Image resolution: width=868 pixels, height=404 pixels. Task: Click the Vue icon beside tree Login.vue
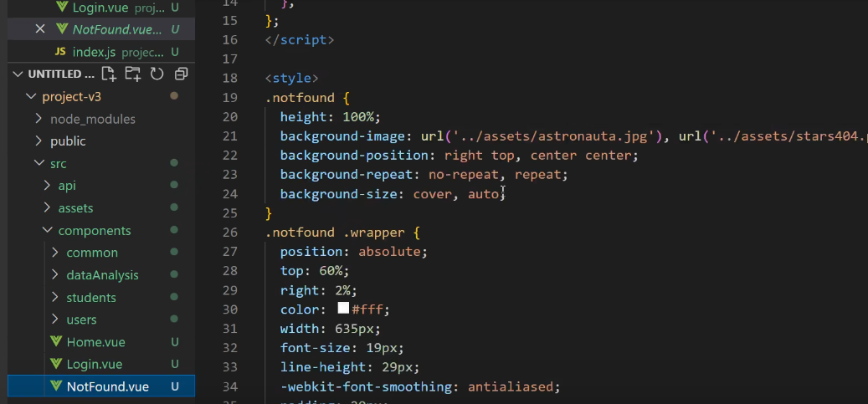[56, 364]
